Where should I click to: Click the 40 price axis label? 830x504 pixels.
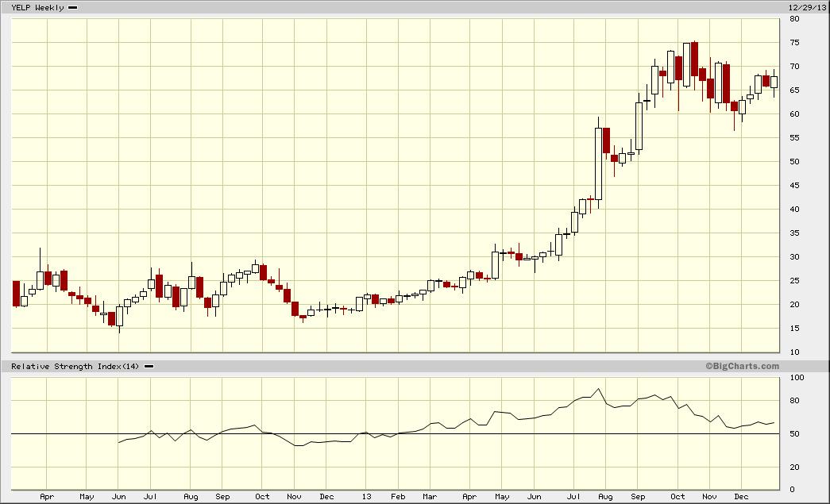coord(794,209)
